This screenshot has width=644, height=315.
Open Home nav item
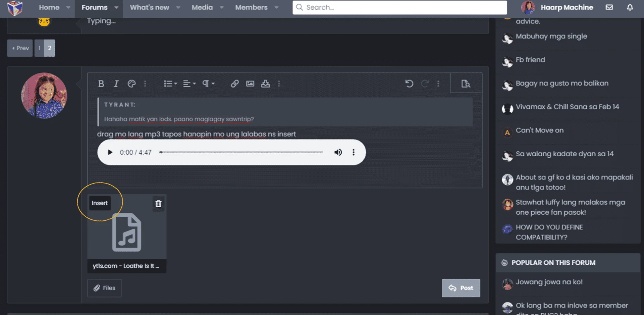[49, 7]
